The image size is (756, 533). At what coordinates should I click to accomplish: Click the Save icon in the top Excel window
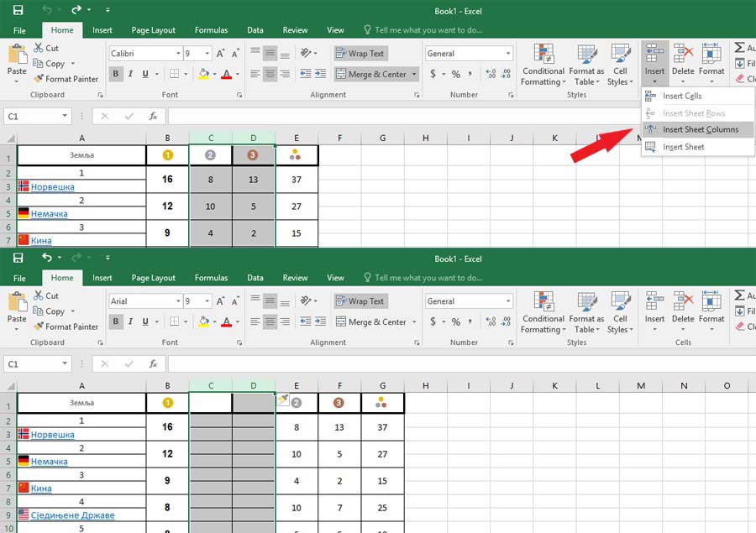click(18, 10)
